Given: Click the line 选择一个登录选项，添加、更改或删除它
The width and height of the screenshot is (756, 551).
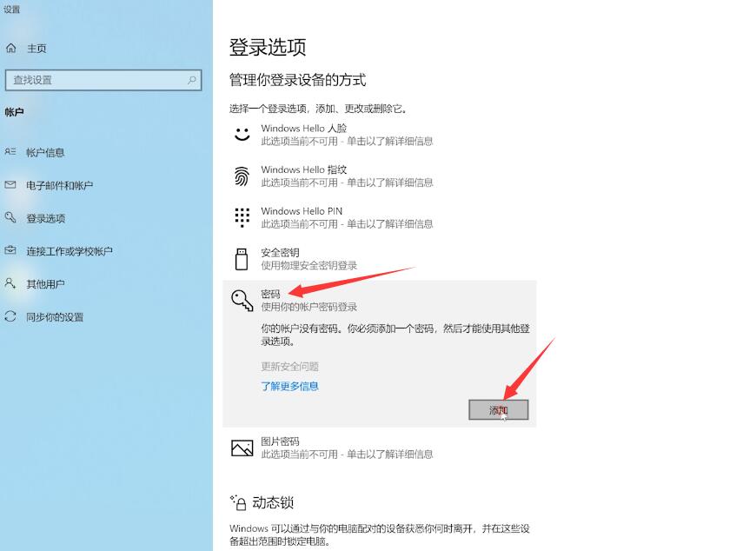Looking at the screenshot, I should (x=318, y=109).
